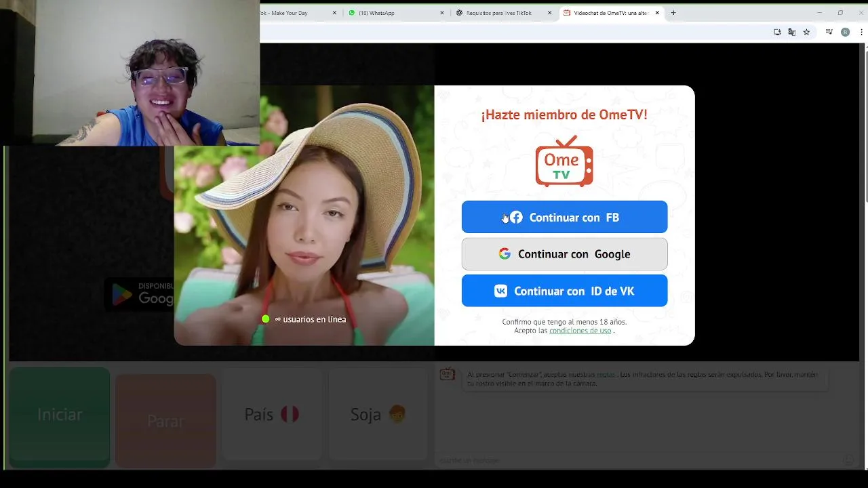This screenshot has height=488, width=868.
Task: Open the Chrome three-dot menu
Action: (x=860, y=32)
